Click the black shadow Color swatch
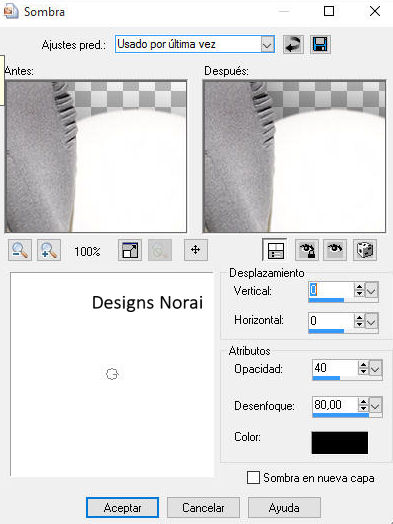393x524 pixels. coord(340,443)
